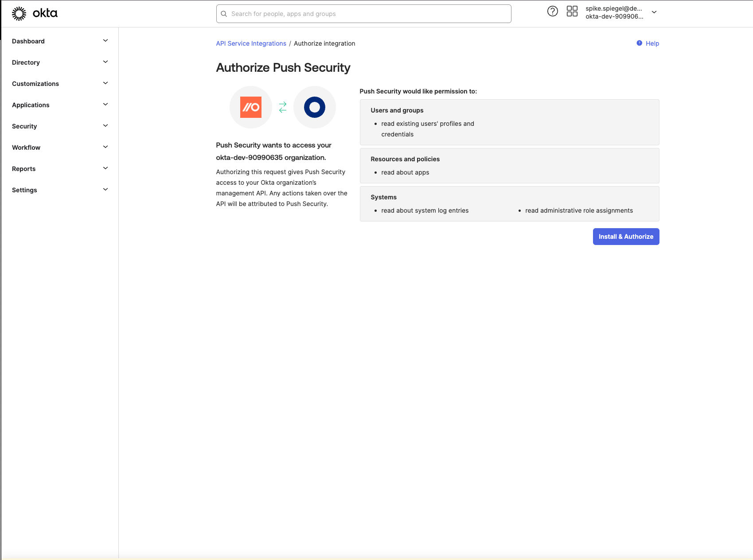Click the Systems heading
753x560 pixels.
(x=384, y=197)
